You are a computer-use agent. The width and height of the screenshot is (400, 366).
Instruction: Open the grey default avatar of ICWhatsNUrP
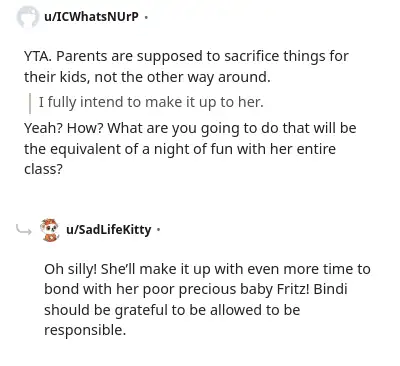point(27,17)
